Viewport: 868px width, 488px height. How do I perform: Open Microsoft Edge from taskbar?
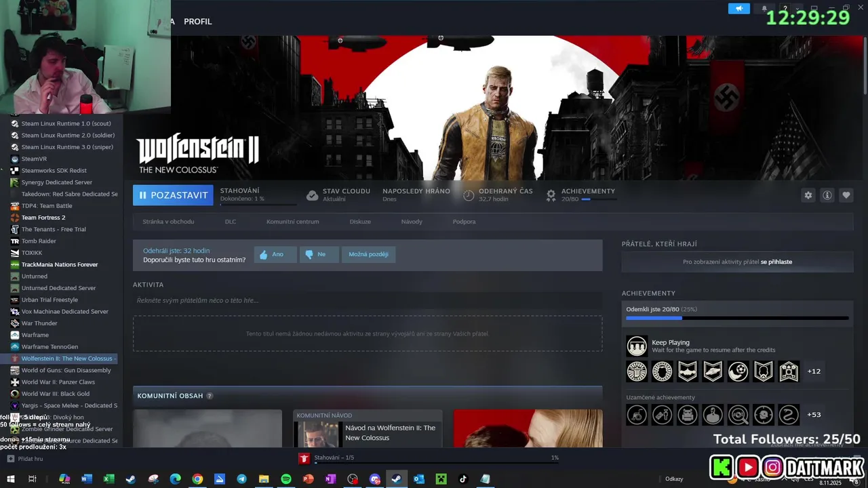pyautogui.click(x=175, y=479)
